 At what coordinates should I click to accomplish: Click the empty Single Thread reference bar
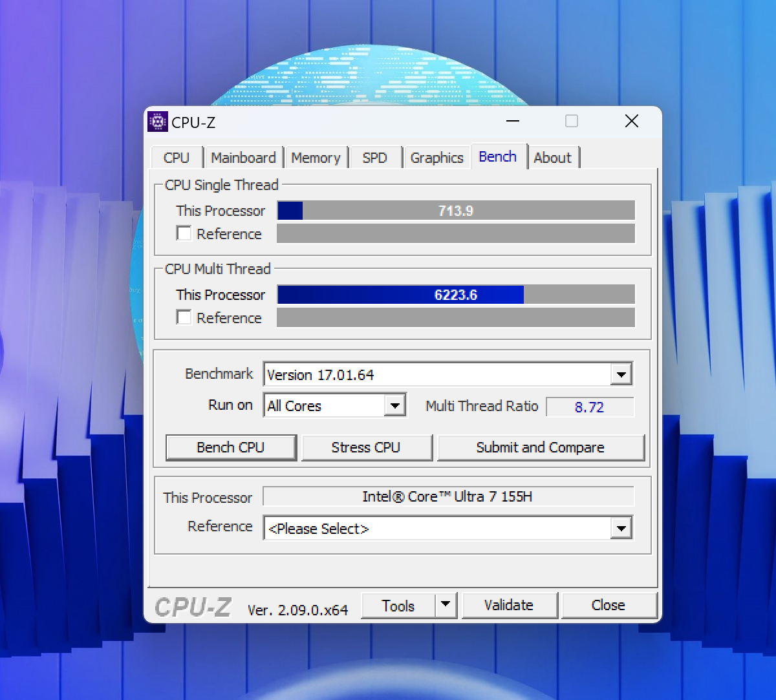click(456, 233)
